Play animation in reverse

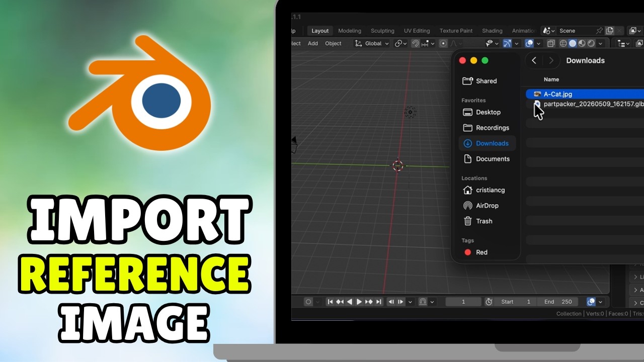350,302
